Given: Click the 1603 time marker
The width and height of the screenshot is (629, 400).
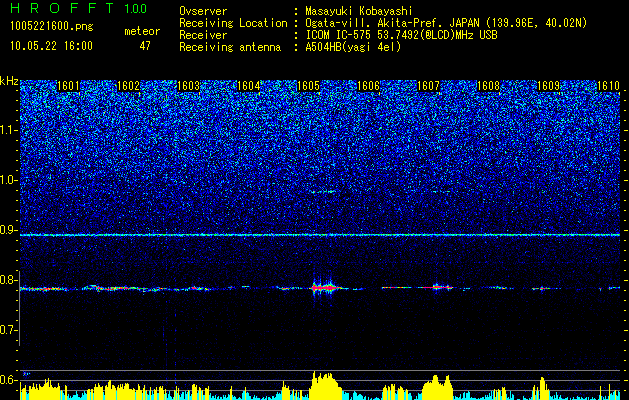Looking at the screenshot, I should point(189,86).
